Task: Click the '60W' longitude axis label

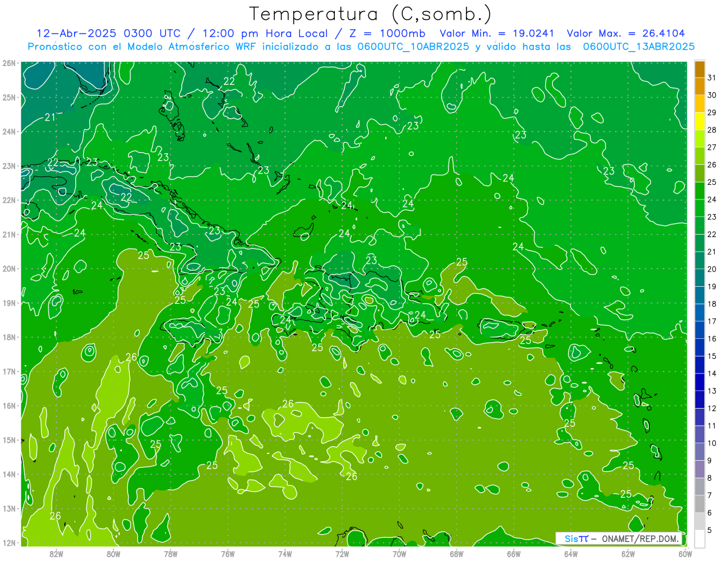Action: point(685,554)
